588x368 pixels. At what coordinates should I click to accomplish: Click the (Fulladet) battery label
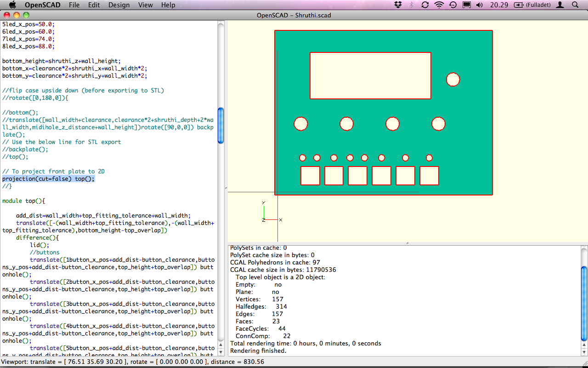tap(538, 5)
